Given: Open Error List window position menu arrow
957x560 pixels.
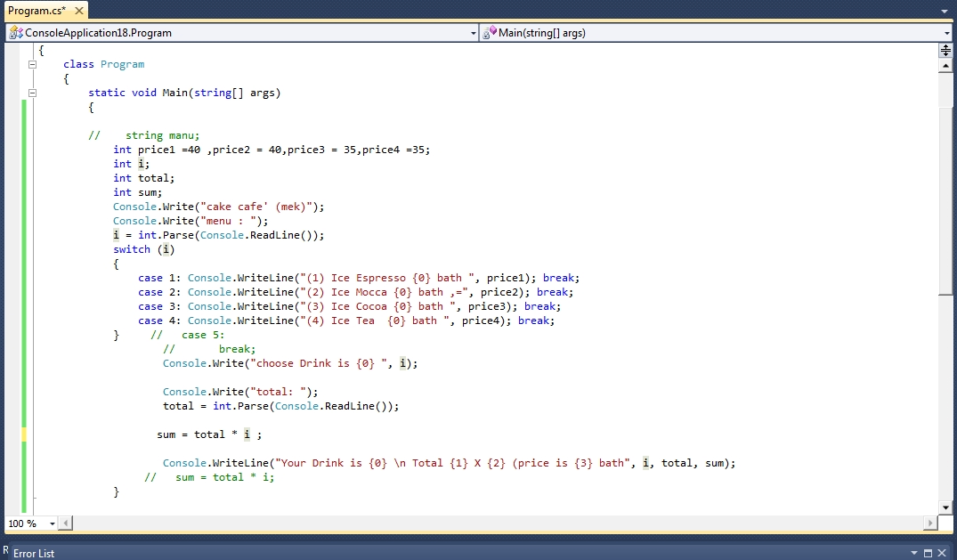Looking at the screenshot, I should [x=912, y=553].
